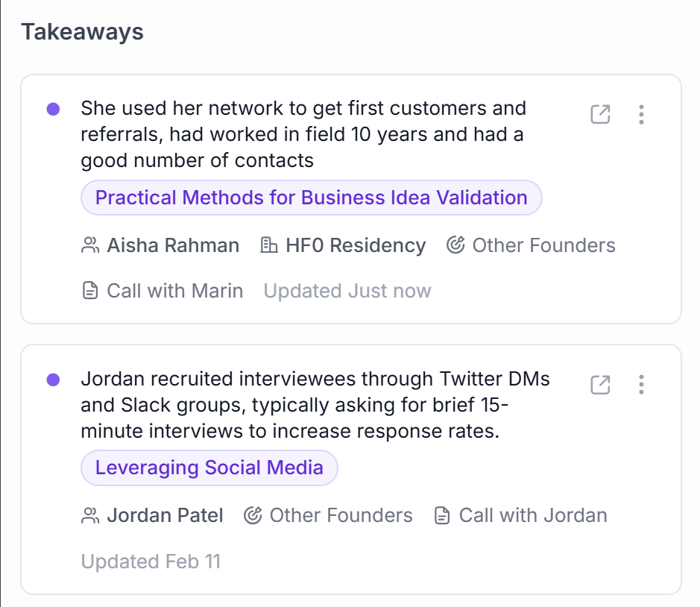Open the HF0 Residency company link
Viewport: 700px width, 607px height.
[356, 245]
